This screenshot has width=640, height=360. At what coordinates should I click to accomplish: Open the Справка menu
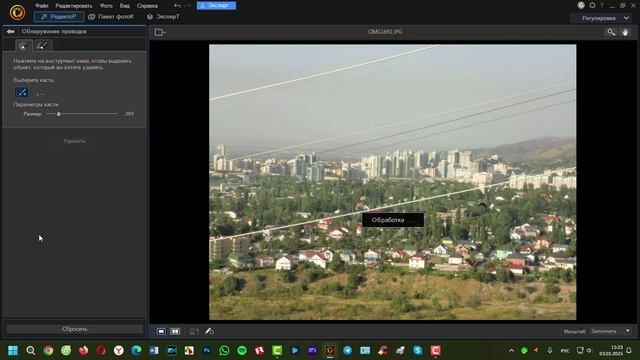click(x=147, y=6)
